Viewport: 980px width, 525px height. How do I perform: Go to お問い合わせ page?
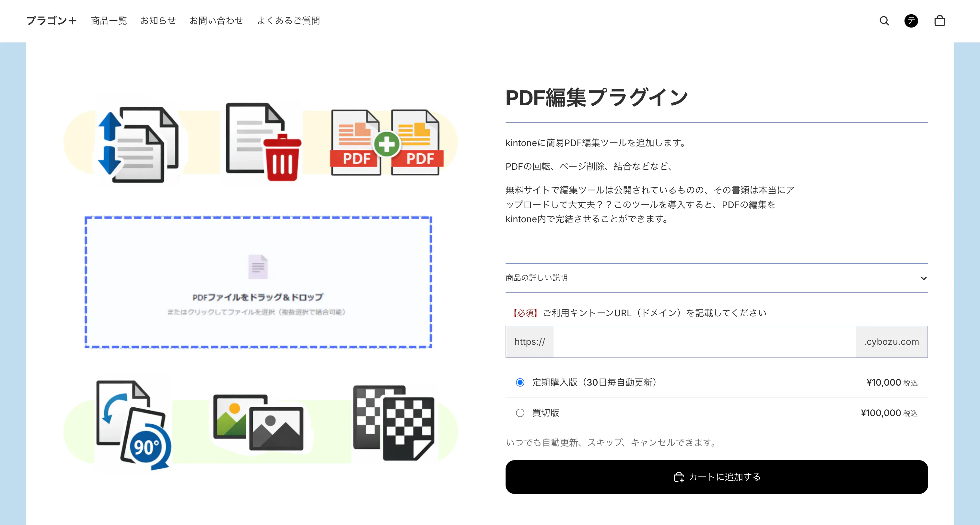216,21
